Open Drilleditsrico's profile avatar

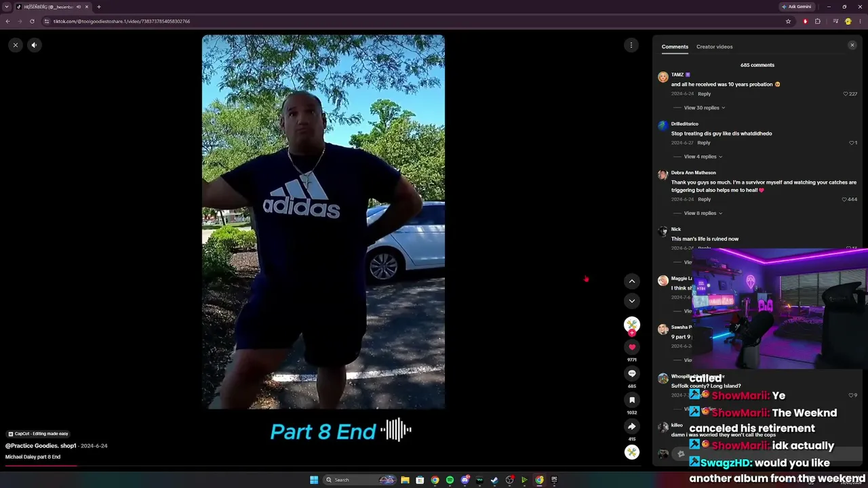[x=663, y=126]
